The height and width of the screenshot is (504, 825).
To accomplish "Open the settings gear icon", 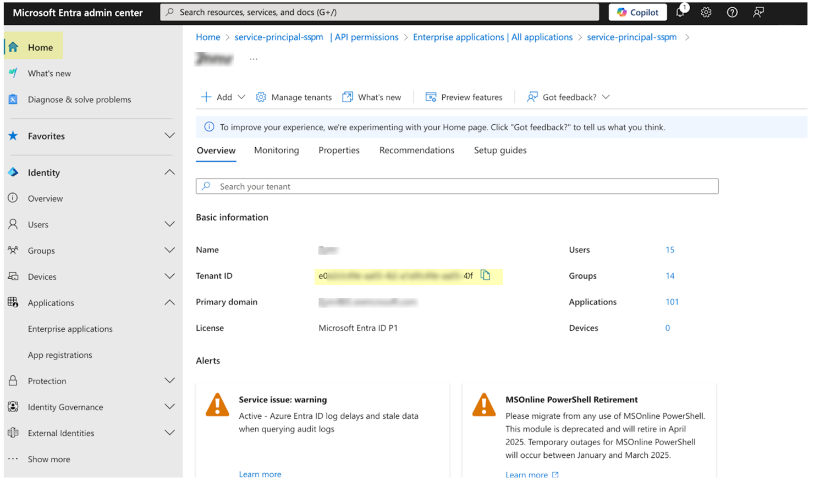I will 706,13.
